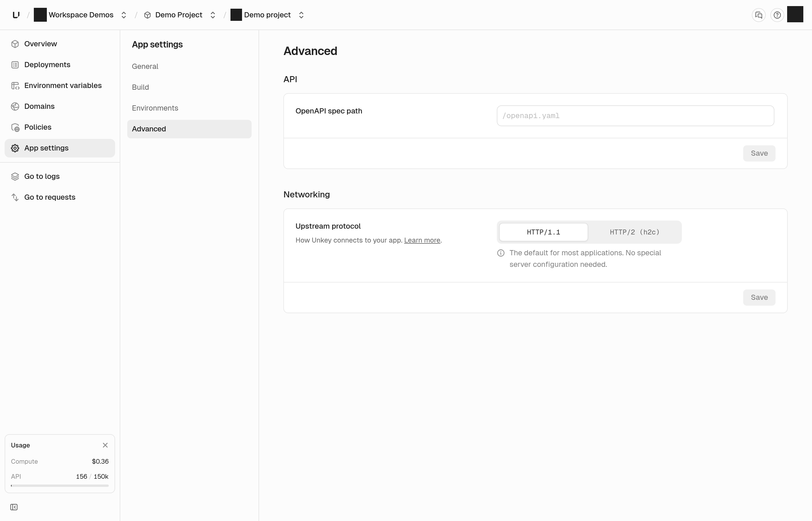Click the Unkey logo icon
Image resolution: width=812 pixels, height=521 pixels.
[x=16, y=15]
